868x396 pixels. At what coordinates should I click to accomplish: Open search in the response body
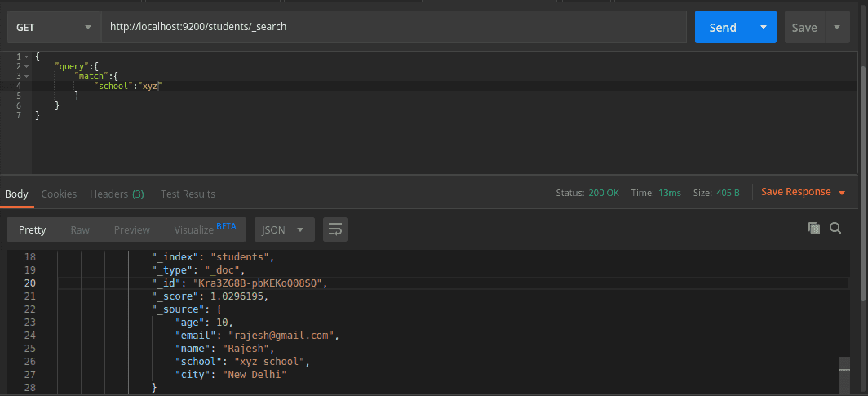[x=835, y=228]
